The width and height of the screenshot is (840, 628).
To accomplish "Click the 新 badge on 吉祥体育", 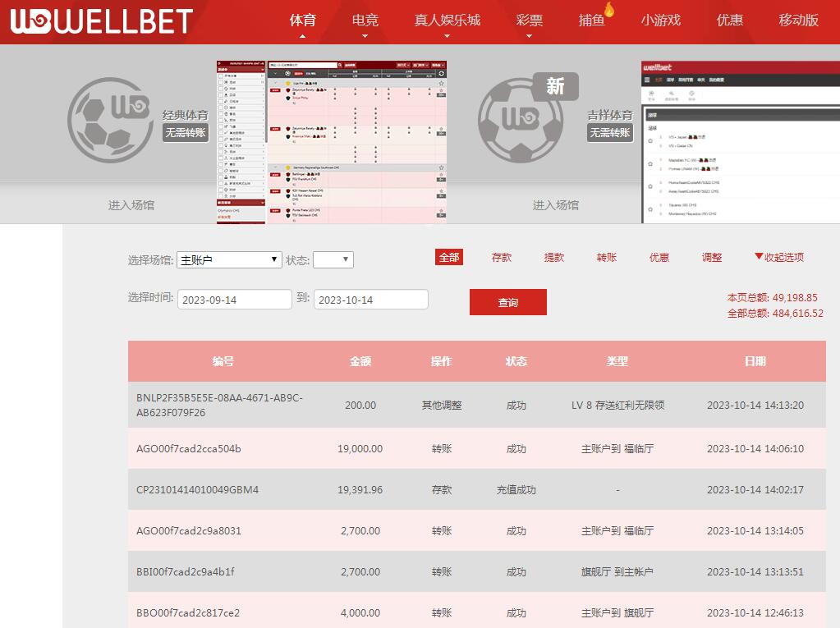I will 556,86.
